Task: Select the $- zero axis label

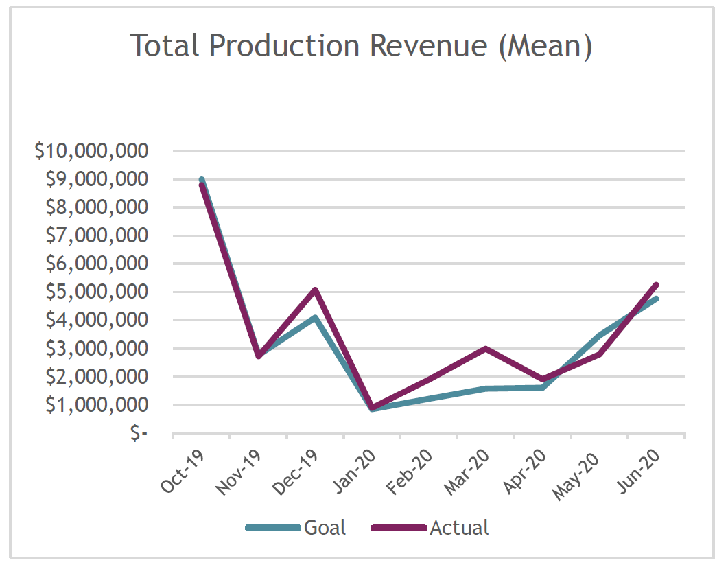Action: [x=139, y=432]
